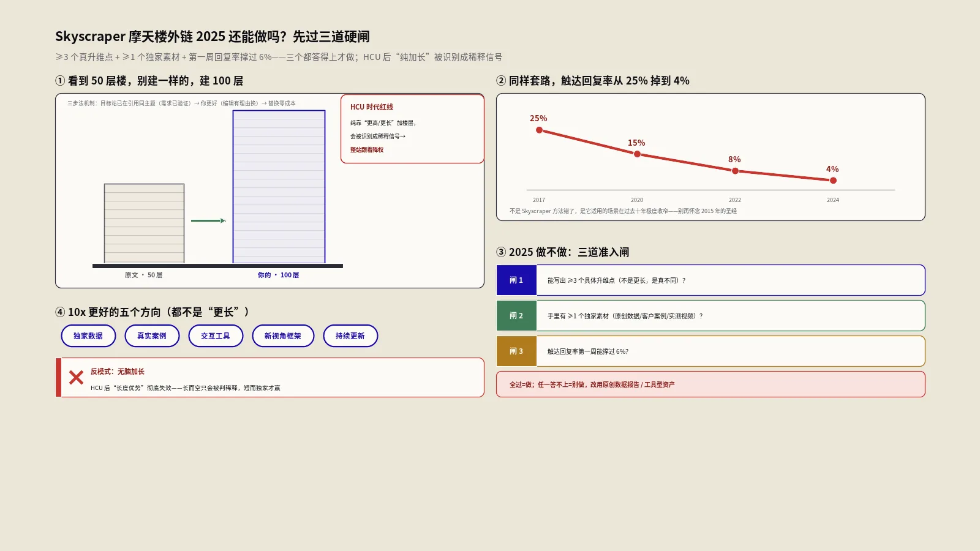Screen dimensions: 980x551
Task: Click the 4% data point for 2024
Action: tap(833, 180)
